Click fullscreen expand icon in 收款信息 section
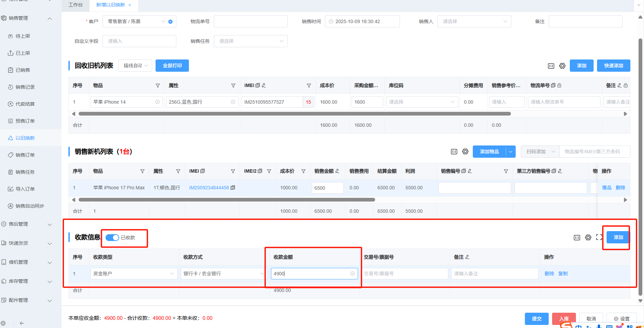This screenshot has height=328, width=644. click(x=599, y=238)
